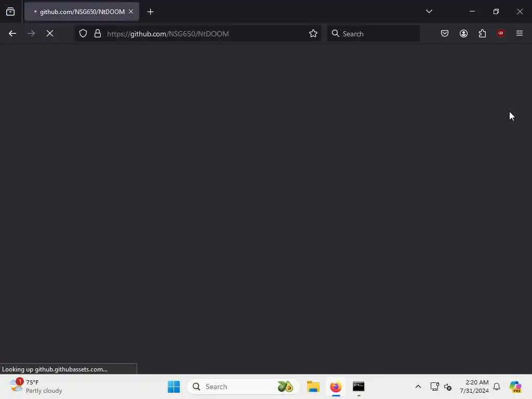Go forward one page
The height and width of the screenshot is (399, 532).
[31, 34]
